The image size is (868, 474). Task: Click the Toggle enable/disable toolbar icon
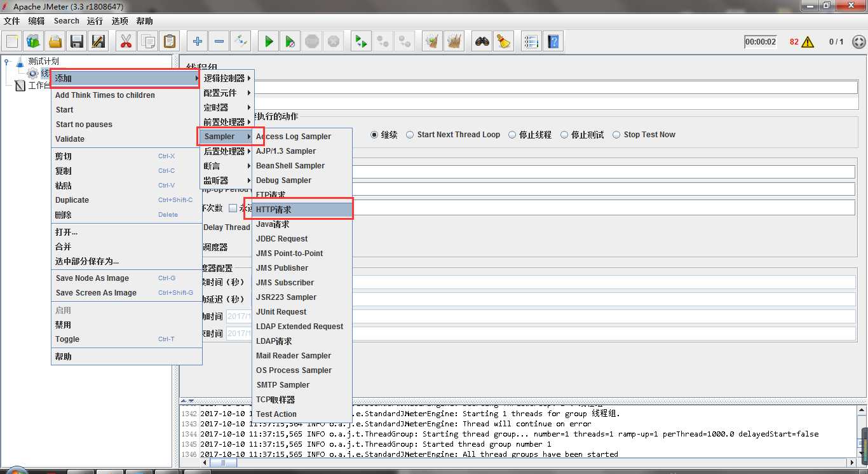(x=241, y=42)
